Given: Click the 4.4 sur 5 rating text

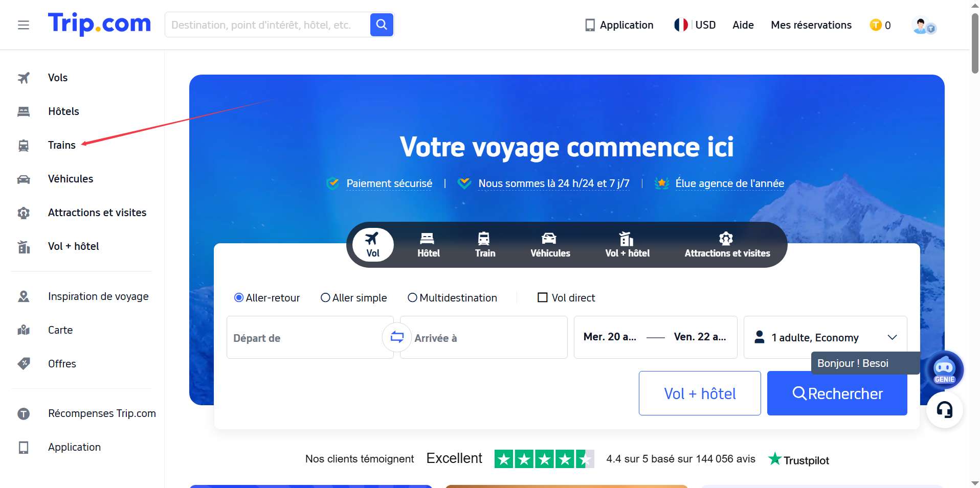Looking at the screenshot, I should [680, 459].
